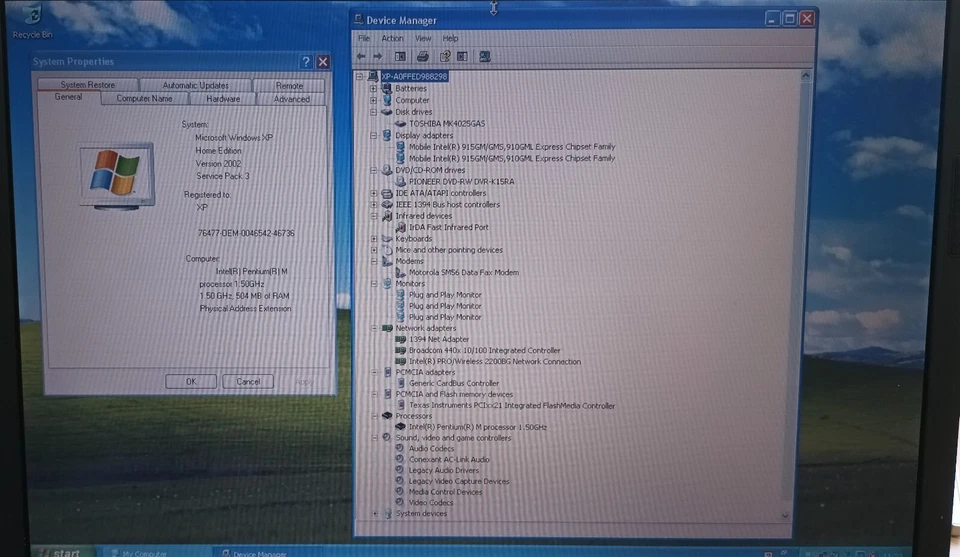Click the TOSHIBA MK4025GAS disk drive icon
The height and width of the screenshot is (557, 960).
400,124
